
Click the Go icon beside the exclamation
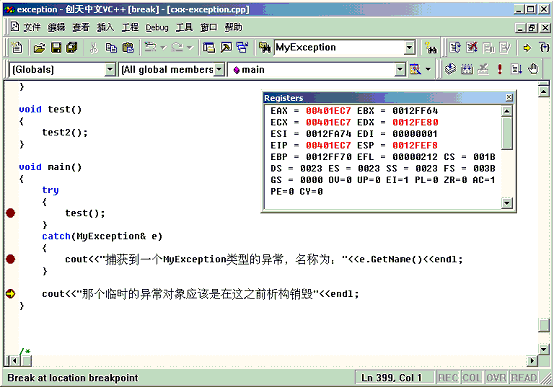pyautogui.click(x=516, y=69)
